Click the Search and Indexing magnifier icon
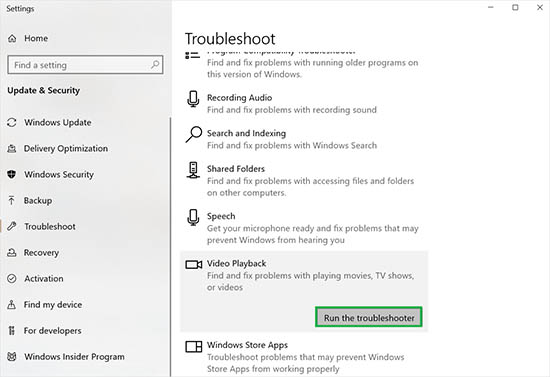550x377 pixels. 194,134
